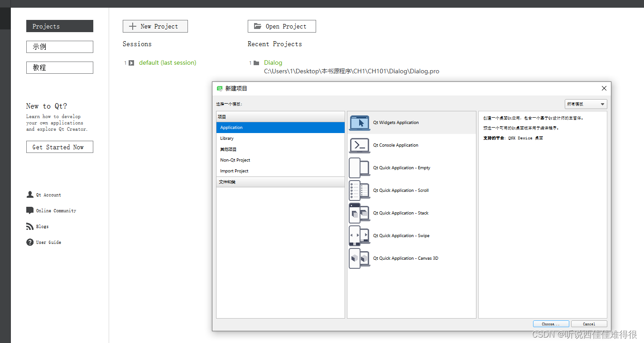Image resolution: width=644 pixels, height=343 pixels.
Task: Open the Blogs link
Action: tap(43, 227)
